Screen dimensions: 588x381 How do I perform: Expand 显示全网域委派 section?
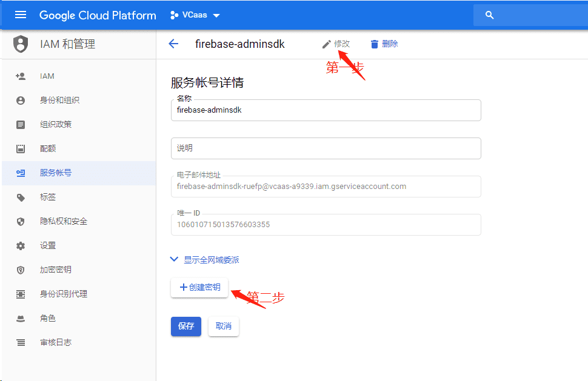(x=207, y=259)
